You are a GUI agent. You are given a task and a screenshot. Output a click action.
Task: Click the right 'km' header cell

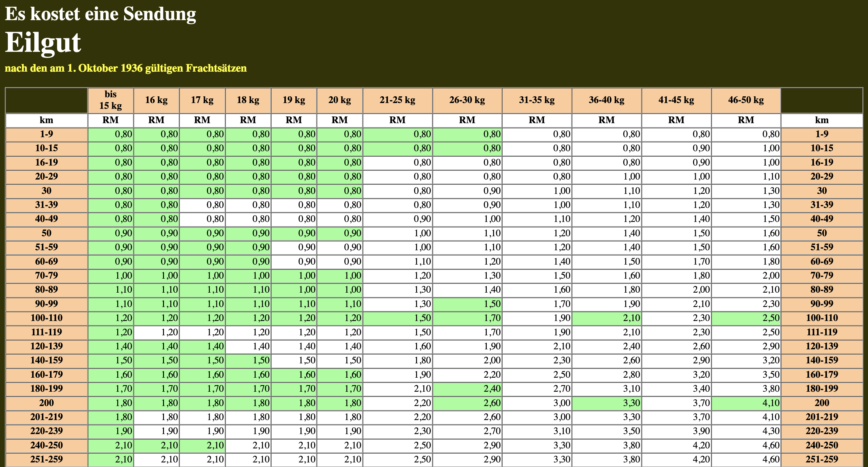(x=821, y=120)
